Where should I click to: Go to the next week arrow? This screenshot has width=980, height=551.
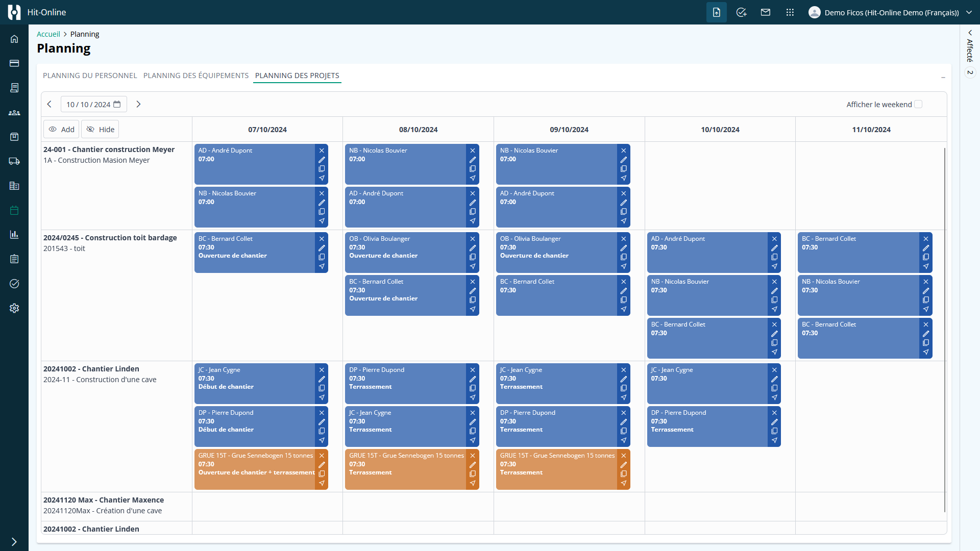coord(138,104)
